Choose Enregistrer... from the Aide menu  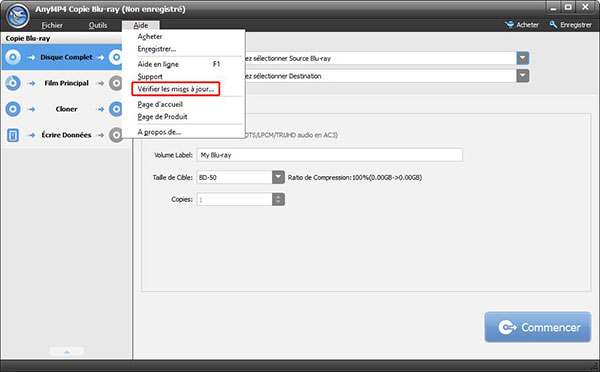tap(157, 49)
